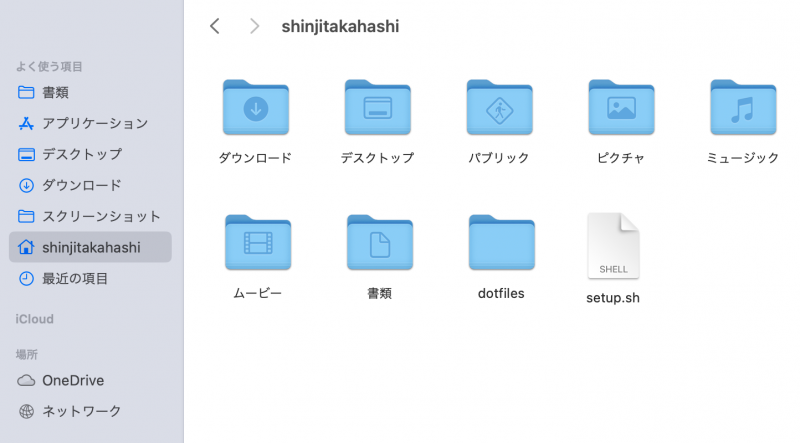This screenshot has width=800, height=443.
Task: Open the 書類 folder in main view
Action: (379, 243)
